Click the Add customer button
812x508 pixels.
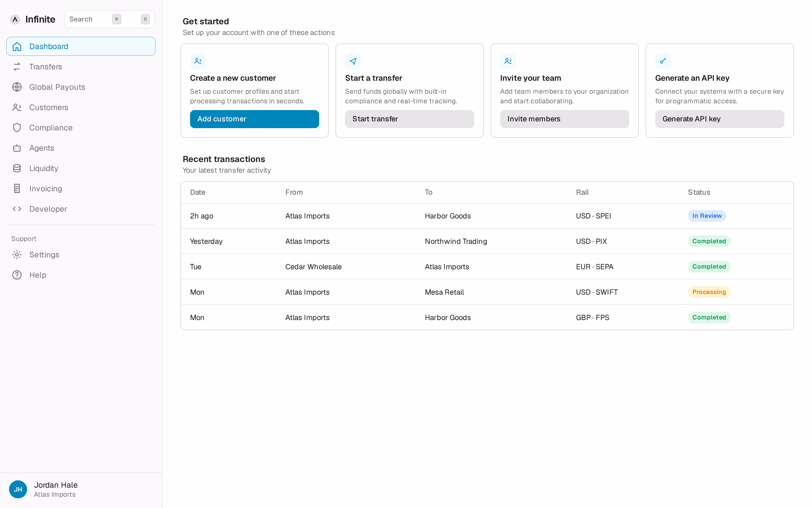[x=254, y=119]
